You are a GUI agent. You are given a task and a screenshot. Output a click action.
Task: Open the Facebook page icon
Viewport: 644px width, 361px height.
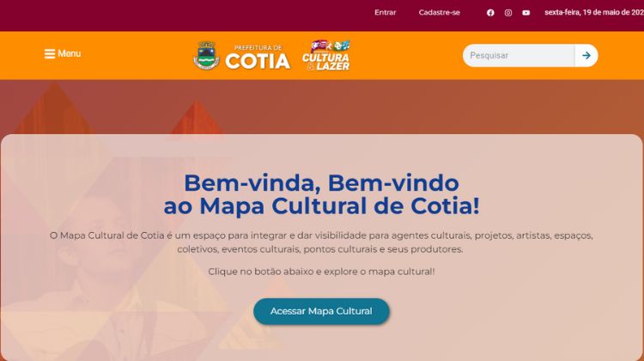tap(490, 13)
